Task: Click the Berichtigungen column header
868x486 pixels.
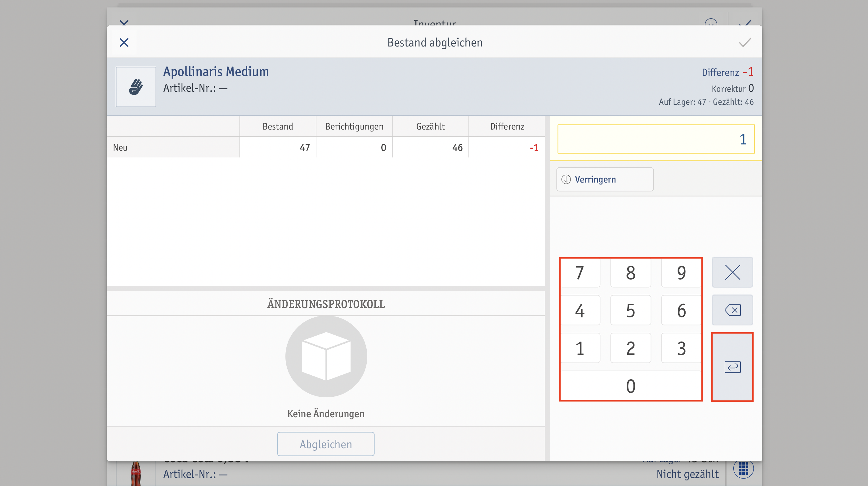Action: 354,126
